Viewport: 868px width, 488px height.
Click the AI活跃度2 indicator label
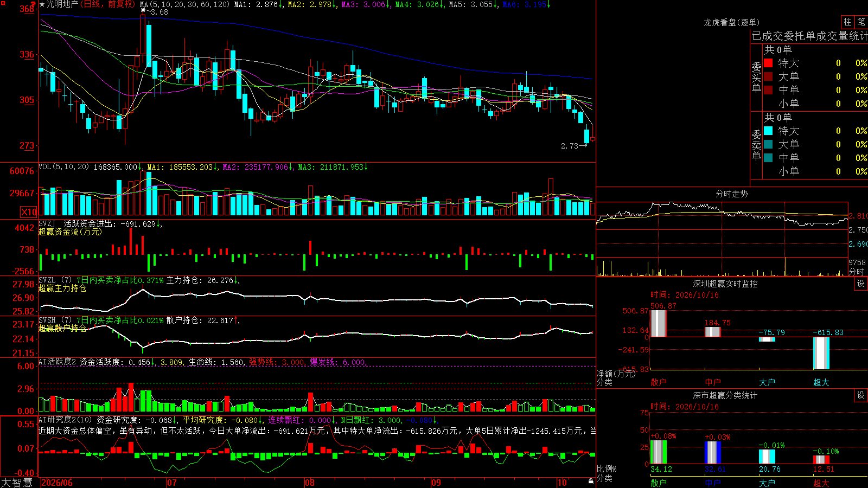pos(57,362)
